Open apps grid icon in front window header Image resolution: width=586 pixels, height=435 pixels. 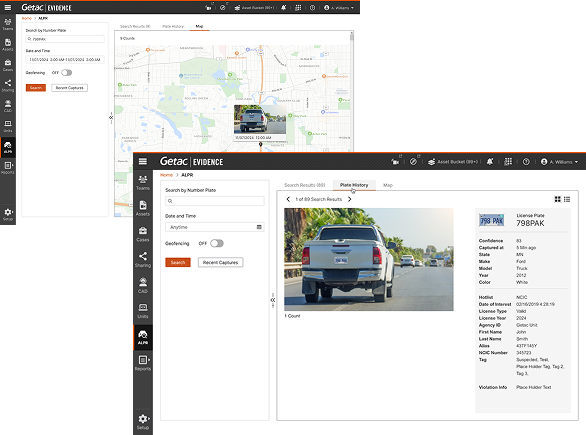point(508,161)
